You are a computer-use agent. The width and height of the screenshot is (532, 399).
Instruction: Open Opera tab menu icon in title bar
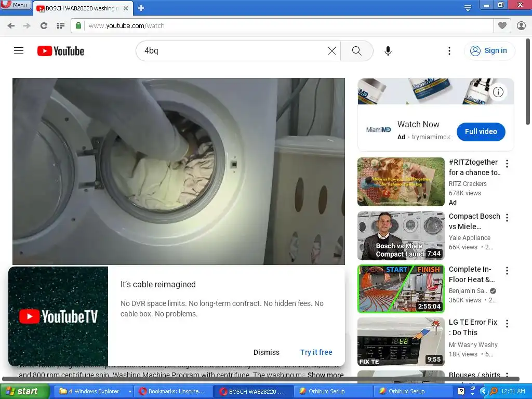pos(468,7)
